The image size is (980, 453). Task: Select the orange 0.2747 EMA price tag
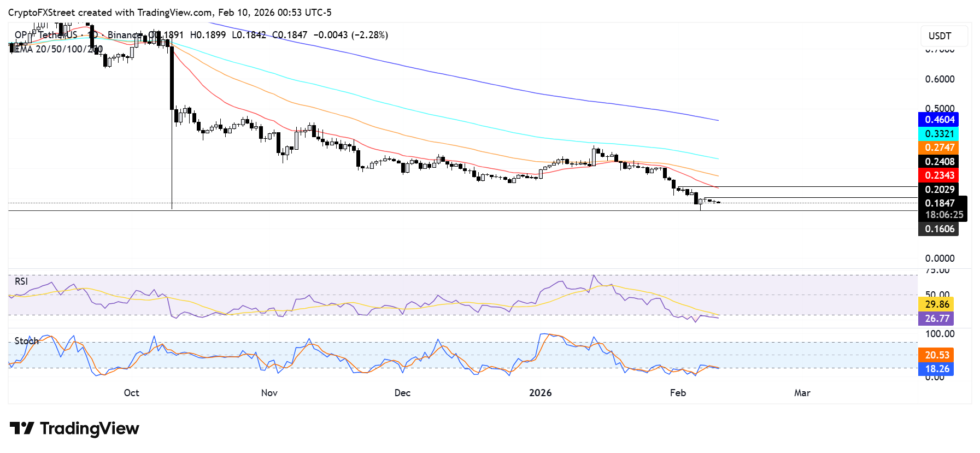pos(938,148)
